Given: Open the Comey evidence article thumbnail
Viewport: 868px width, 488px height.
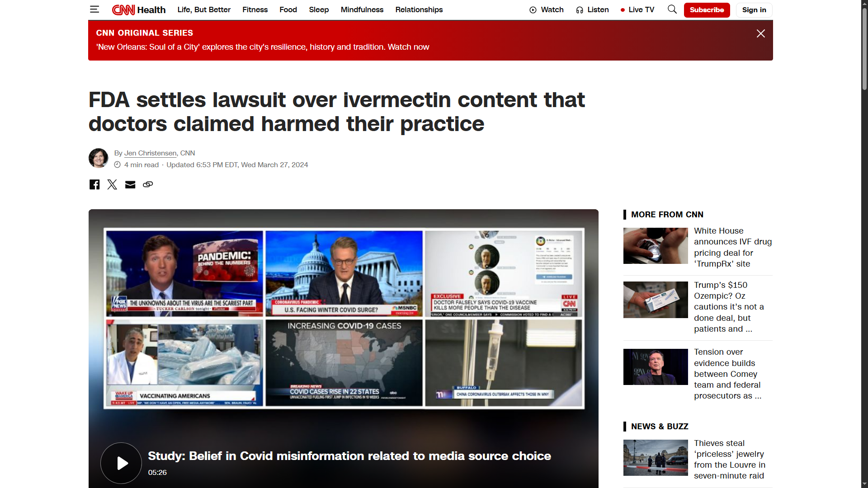Looking at the screenshot, I should pos(655,367).
